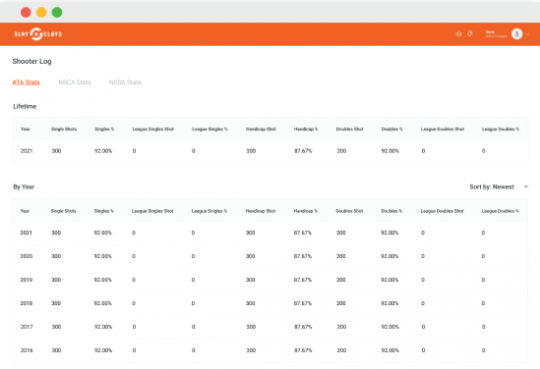The width and height of the screenshot is (540, 369).
Task: Click Handicap % header in Lifetime table
Action: pyautogui.click(x=306, y=129)
